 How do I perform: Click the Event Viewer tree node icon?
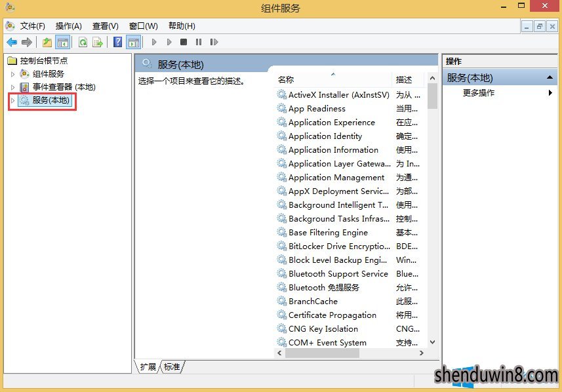pyautogui.click(x=24, y=87)
